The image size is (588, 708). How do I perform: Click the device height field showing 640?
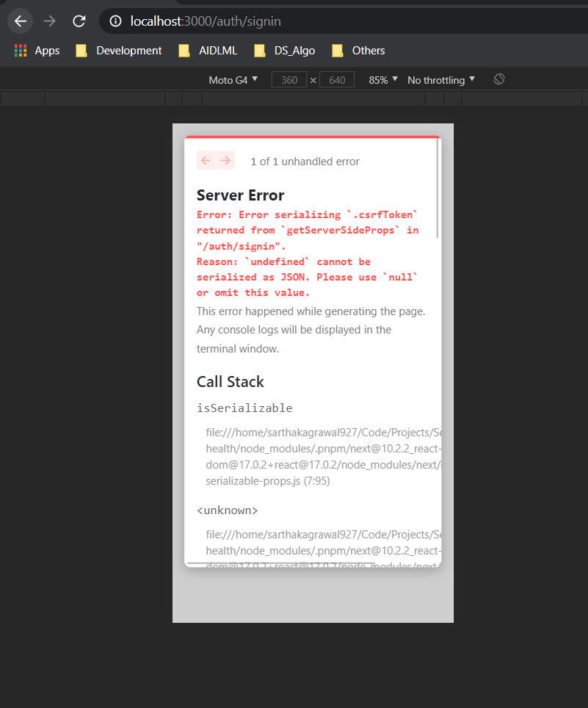(336, 79)
